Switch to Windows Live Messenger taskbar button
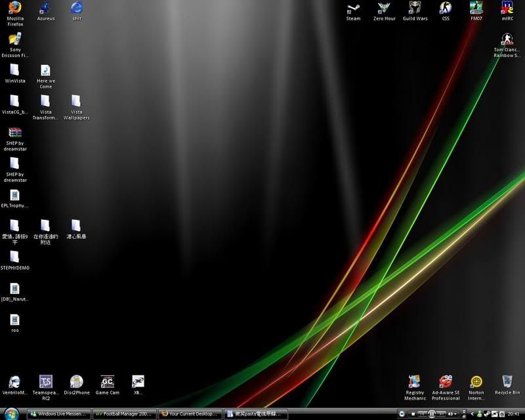 (x=58, y=414)
